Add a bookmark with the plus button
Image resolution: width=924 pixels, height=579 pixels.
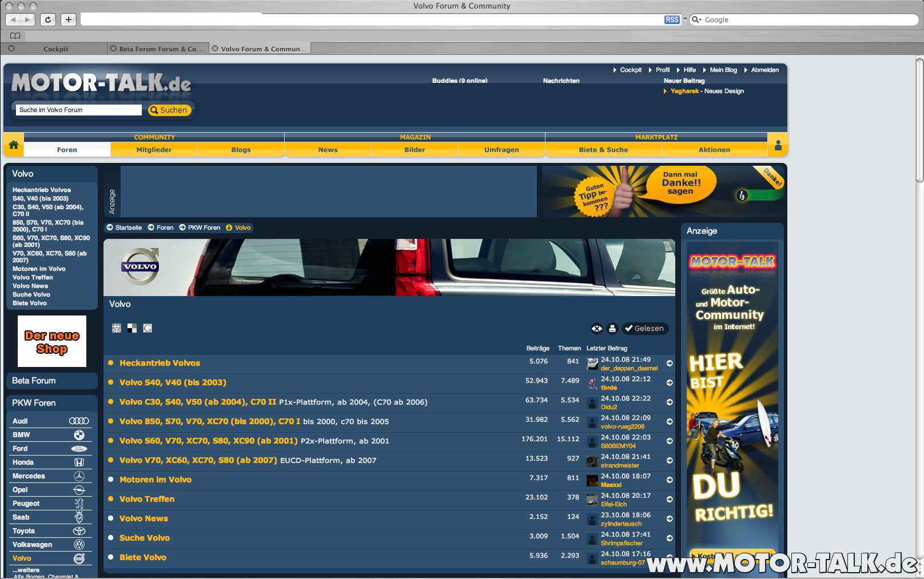pyautogui.click(x=69, y=19)
